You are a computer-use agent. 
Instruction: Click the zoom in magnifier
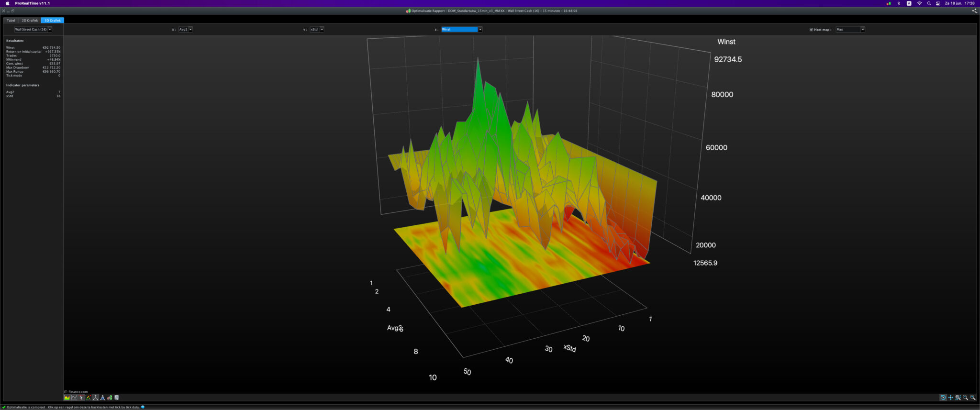pyautogui.click(x=973, y=398)
